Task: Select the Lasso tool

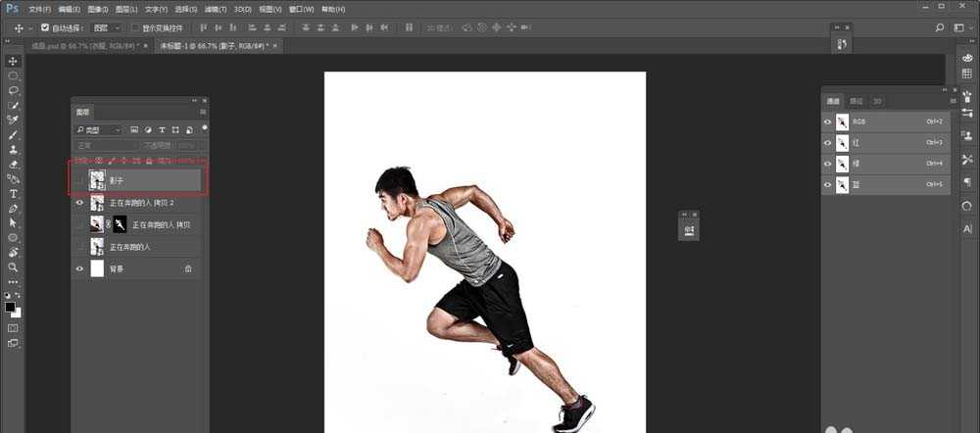Action: coord(14,90)
